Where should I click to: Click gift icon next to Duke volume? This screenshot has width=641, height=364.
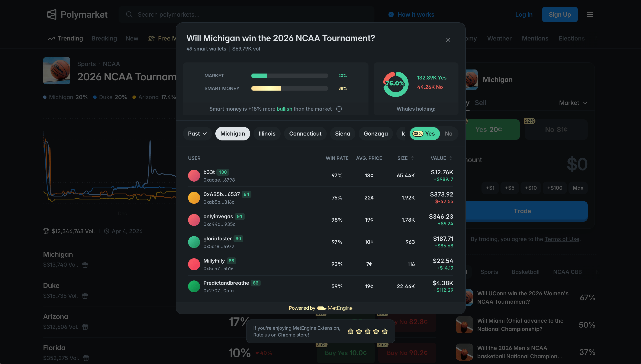click(x=85, y=296)
